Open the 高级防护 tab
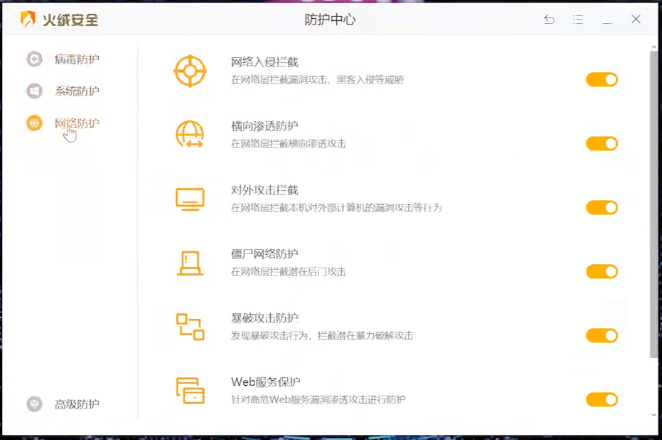The height and width of the screenshot is (440, 662). pos(77,404)
